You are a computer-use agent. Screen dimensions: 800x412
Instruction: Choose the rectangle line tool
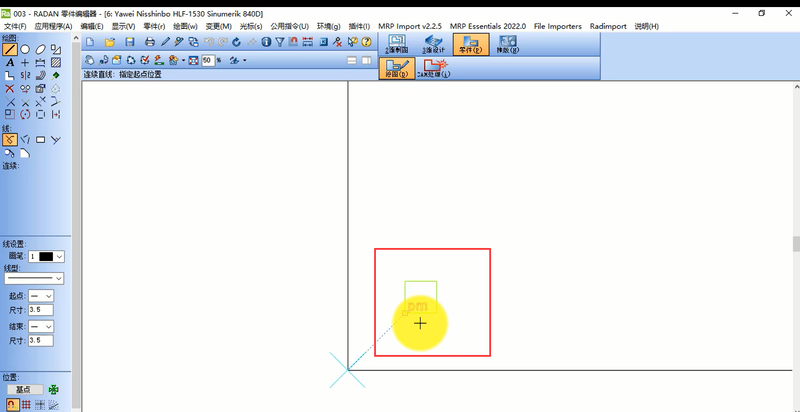(40, 139)
